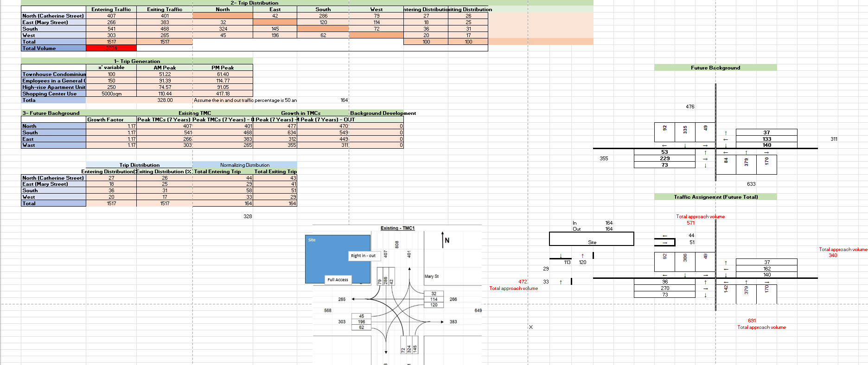This screenshot has width=868, height=365.
Task: Select the "3- Future Bachground" header cell
Action: tap(51, 113)
